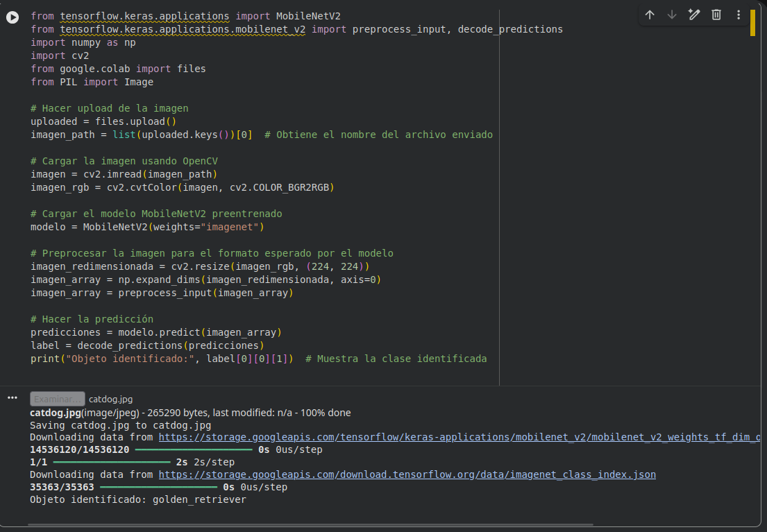Click '# Cargar la imagen usando OpenCV' comment
Image resolution: width=767 pixels, height=532 pixels.
point(124,162)
